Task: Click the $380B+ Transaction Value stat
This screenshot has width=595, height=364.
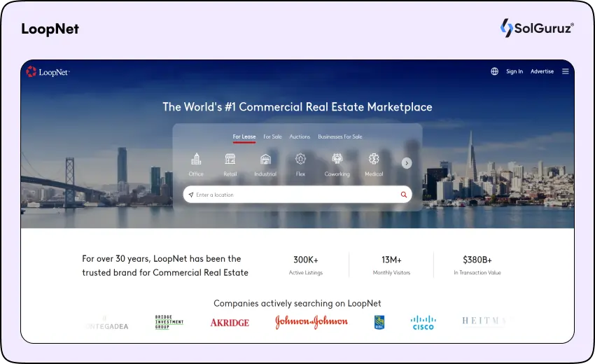Action: (x=477, y=265)
